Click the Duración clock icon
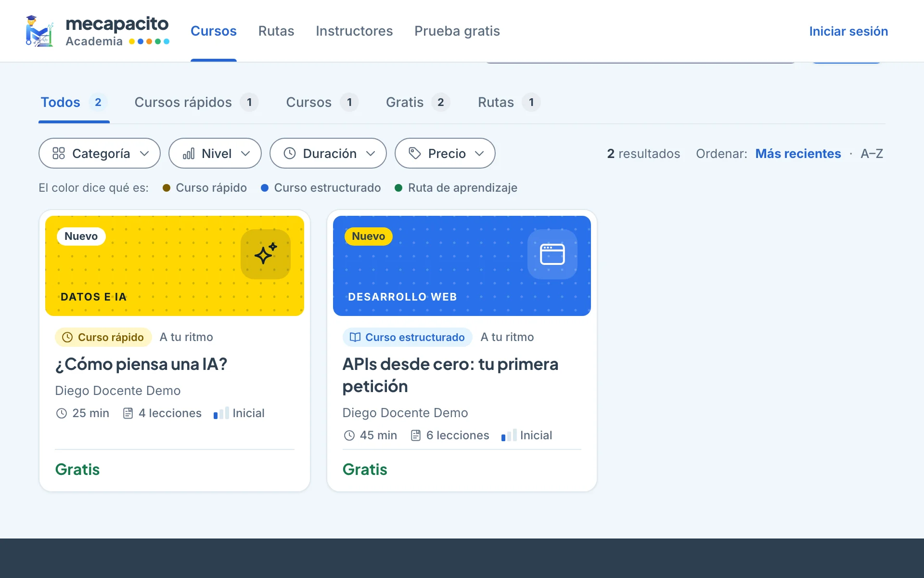Image resolution: width=924 pixels, height=578 pixels. [290, 153]
